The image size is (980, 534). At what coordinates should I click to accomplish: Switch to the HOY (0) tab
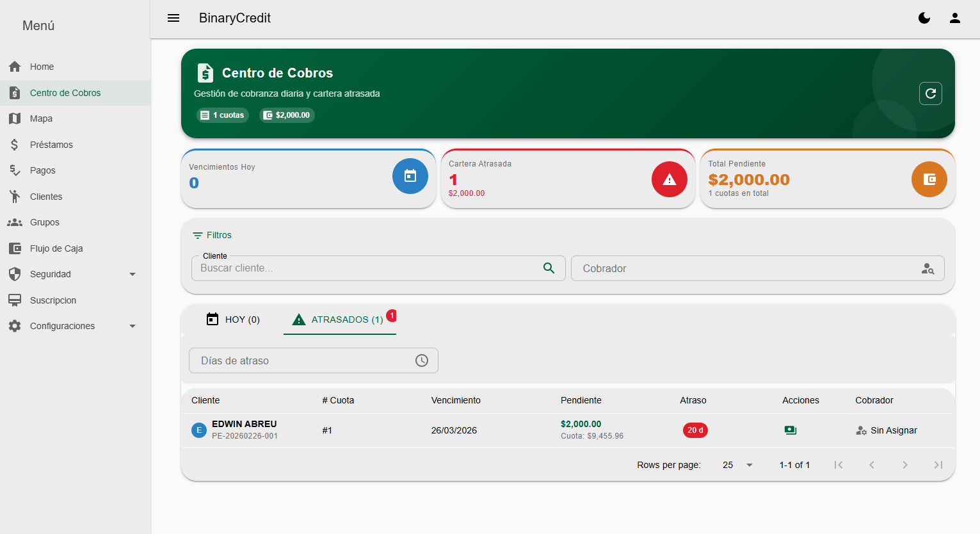click(233, 320)
